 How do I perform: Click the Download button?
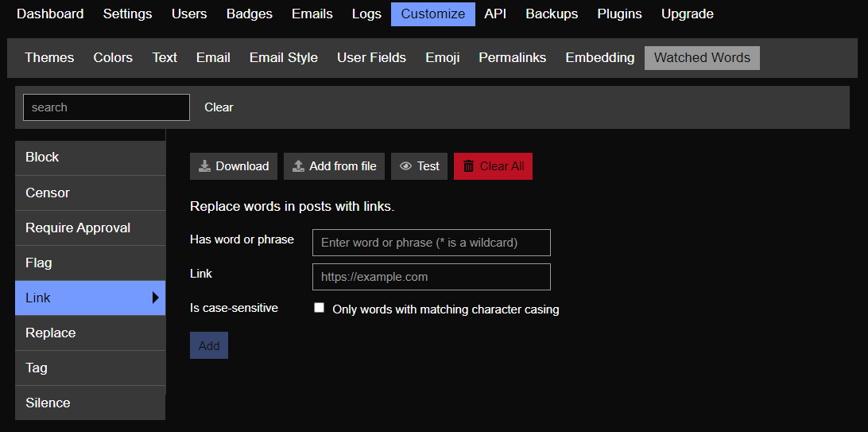(234, 166)
